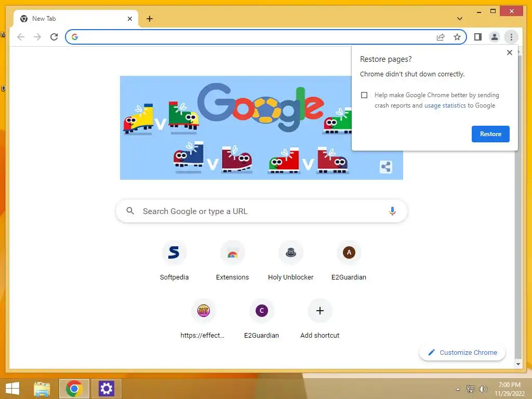This screenshot has width=532, height=399.
Task: Open the Windows Start button
Action: 12,389
